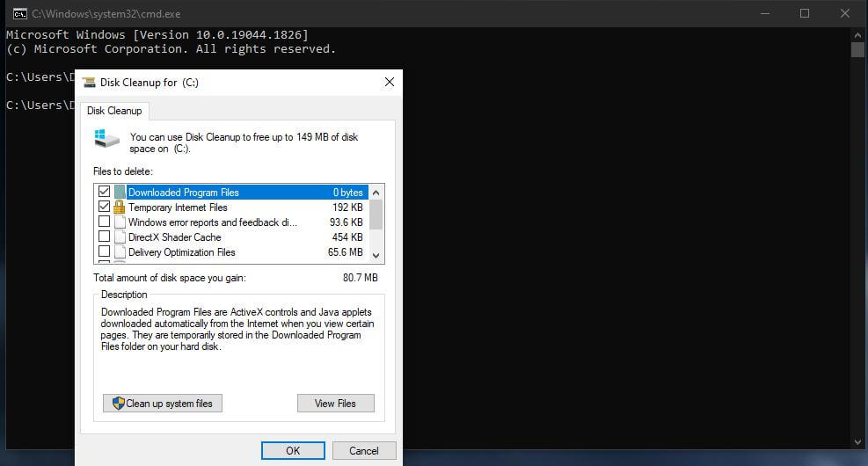Click the padlock icon for Temporary Internet Files
The height and width of the screenshot is (466, 868).
pyautogui.click(x=119, y=207)
